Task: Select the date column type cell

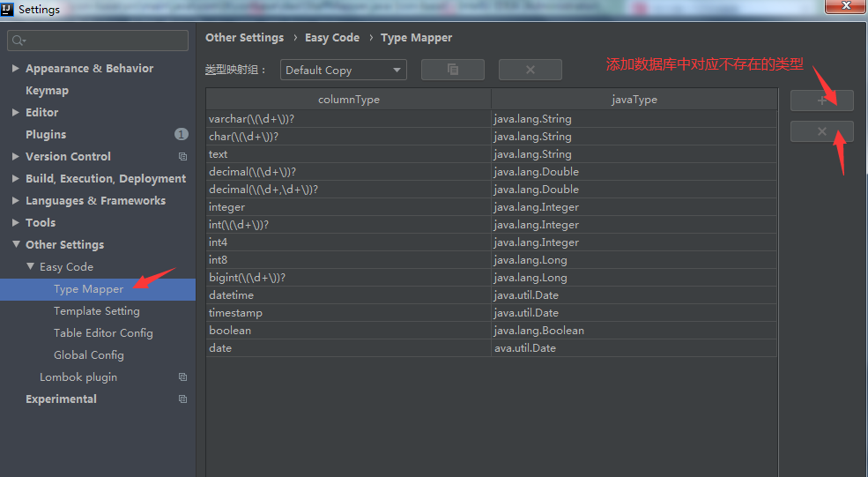Action: 349,348
